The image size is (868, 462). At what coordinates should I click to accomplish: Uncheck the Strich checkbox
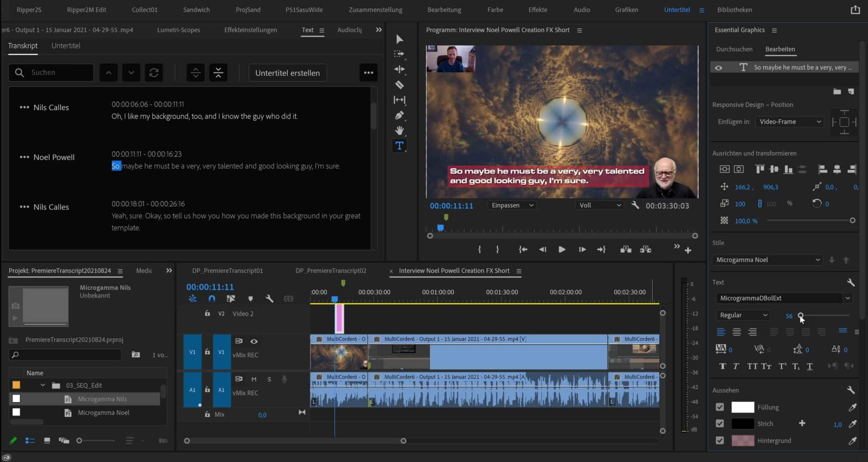point(720,424)
